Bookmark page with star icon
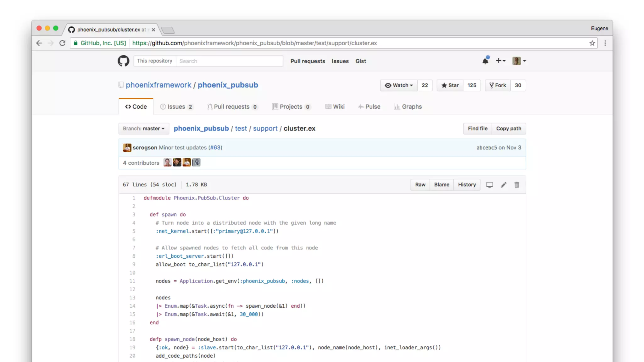 coord(592,43)
